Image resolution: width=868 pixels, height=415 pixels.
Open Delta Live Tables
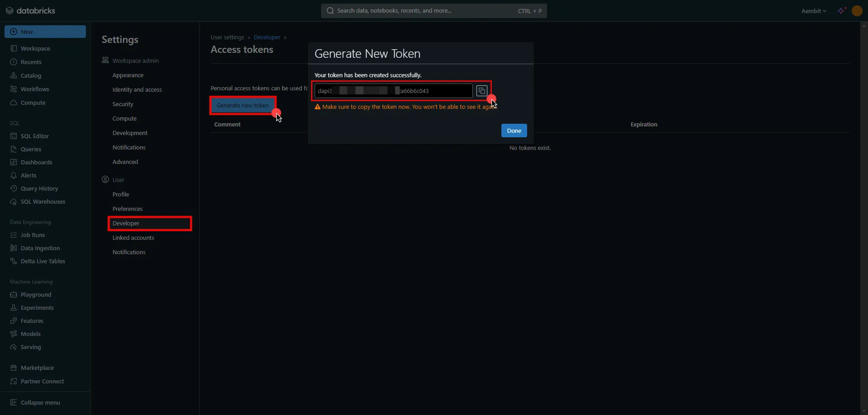(x=42, y=261)
